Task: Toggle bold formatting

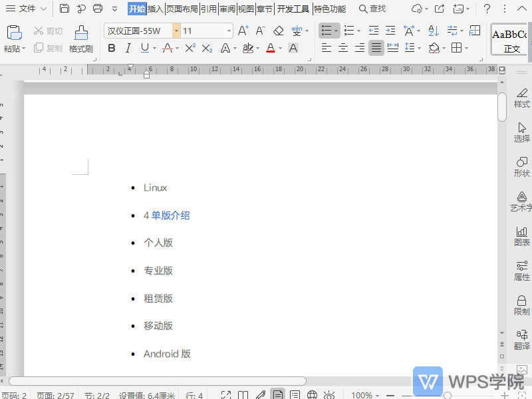Action: click(x=111, y=47)
